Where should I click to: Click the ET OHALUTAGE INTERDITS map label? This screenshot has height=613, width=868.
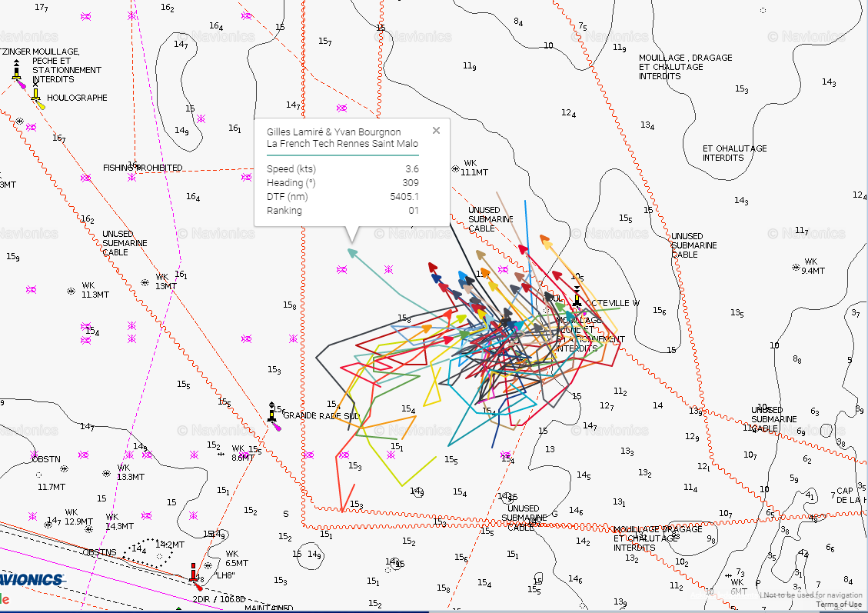click(x=734, y=153)
